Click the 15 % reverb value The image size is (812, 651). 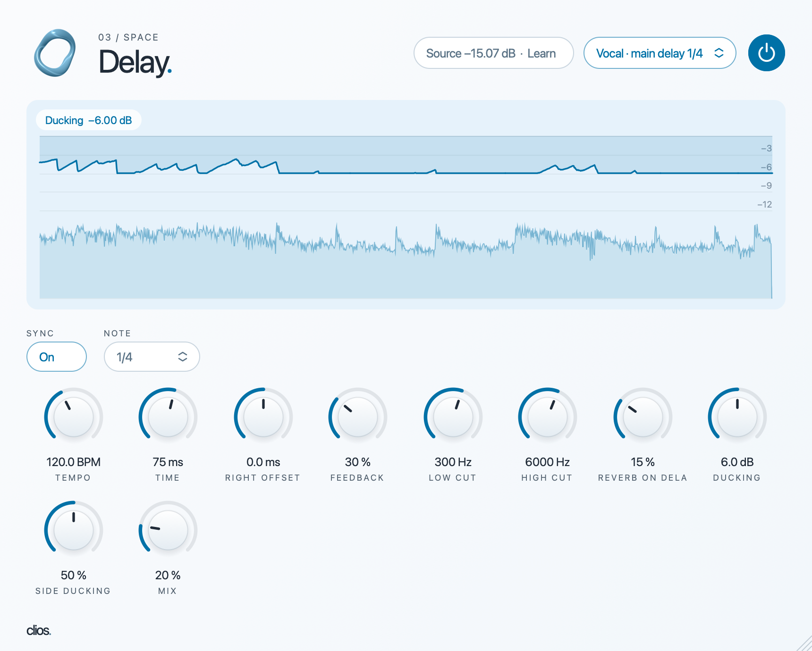click(643, 462)
